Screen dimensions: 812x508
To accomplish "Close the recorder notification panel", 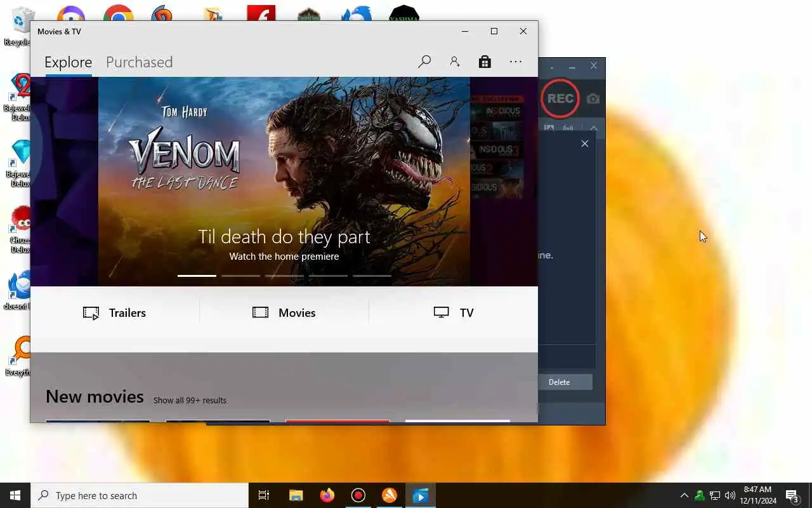I will [585, 144].
